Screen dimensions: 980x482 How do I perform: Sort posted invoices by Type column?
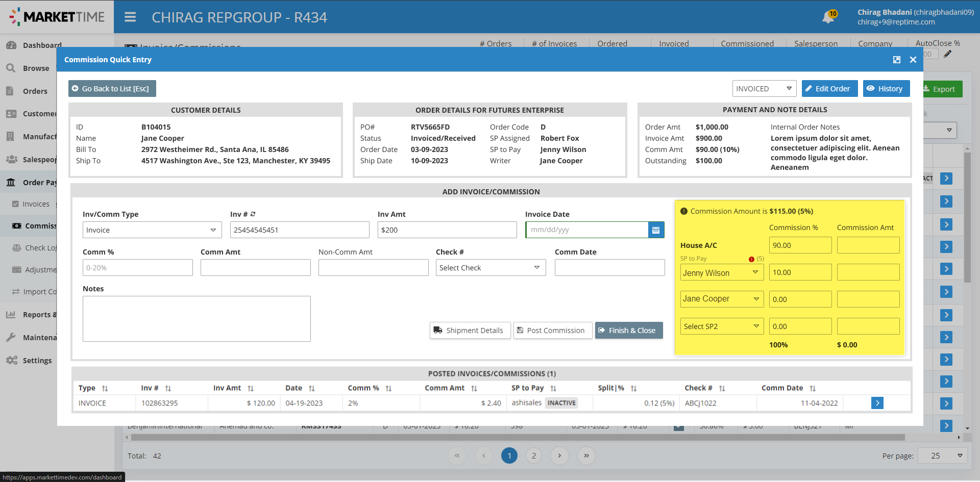[x=105, y=388]
